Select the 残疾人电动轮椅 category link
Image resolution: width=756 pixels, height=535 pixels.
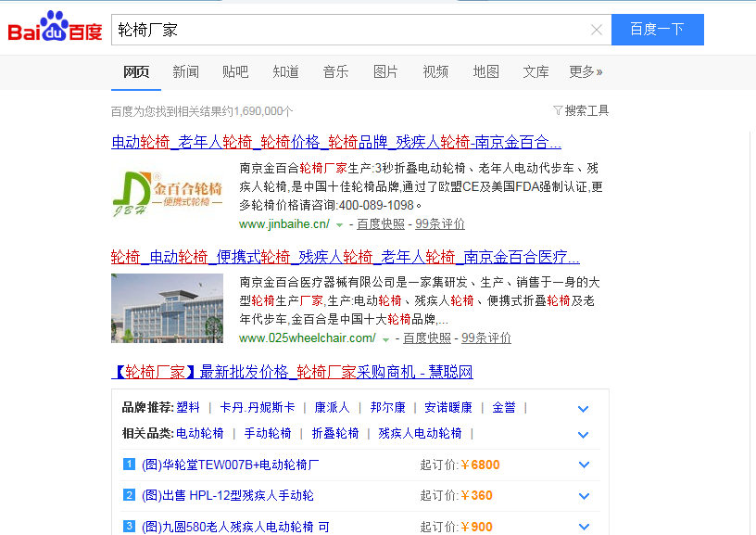pos(420,433)
